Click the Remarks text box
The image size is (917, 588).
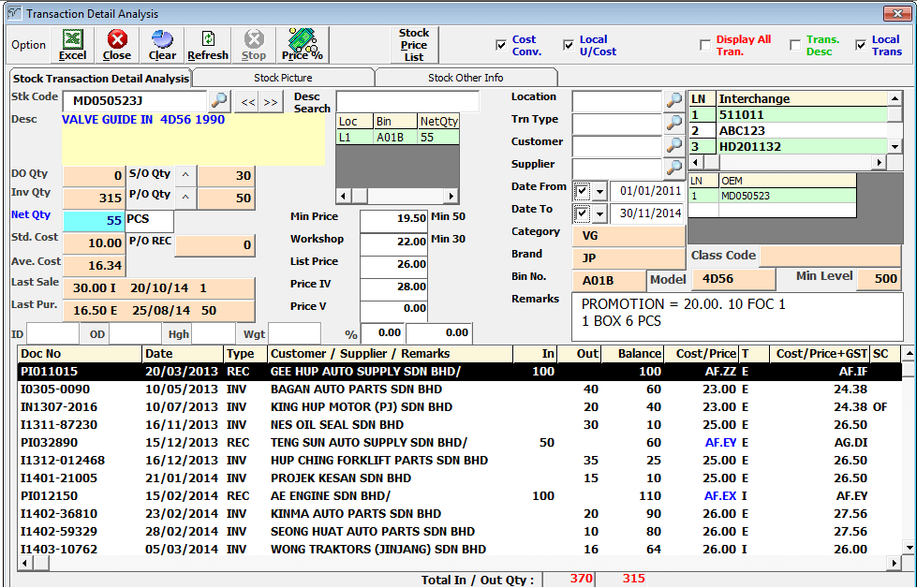pyautogui.click(x=737, y=316)
